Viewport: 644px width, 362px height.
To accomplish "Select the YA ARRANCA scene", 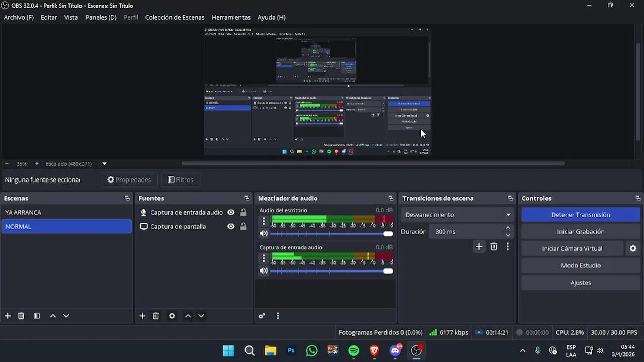I will click(x=66, y=212).
